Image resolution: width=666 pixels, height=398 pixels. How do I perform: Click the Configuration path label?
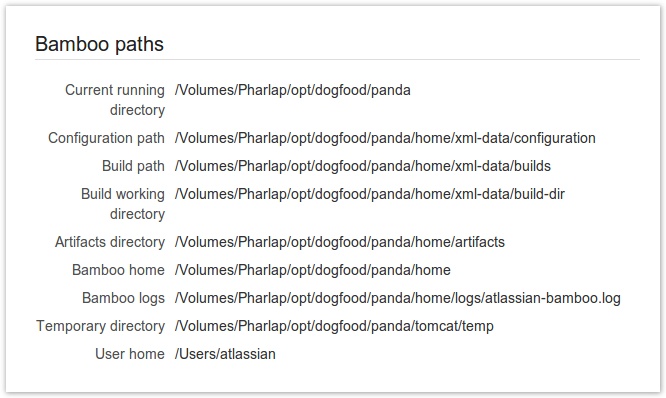click(106, 138)
